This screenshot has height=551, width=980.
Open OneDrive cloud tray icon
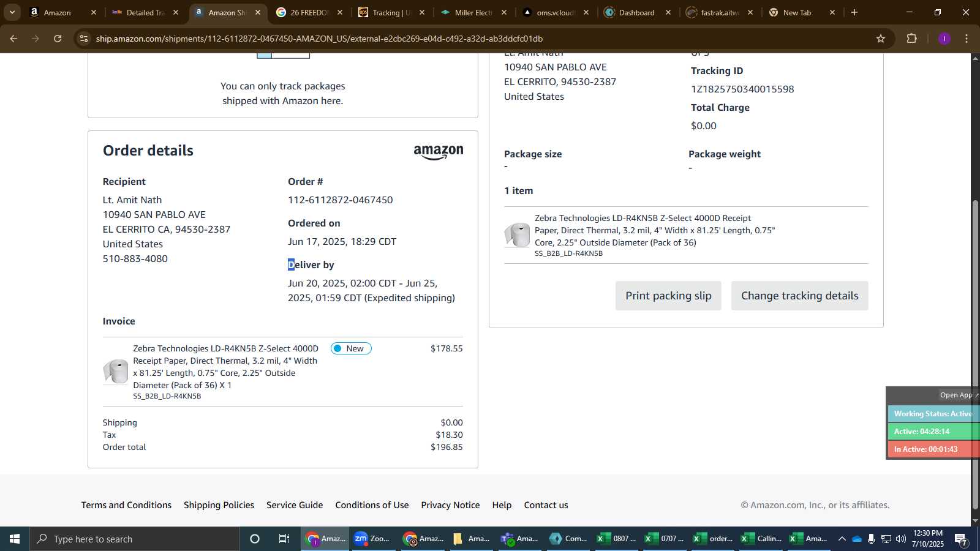point(857,539)
